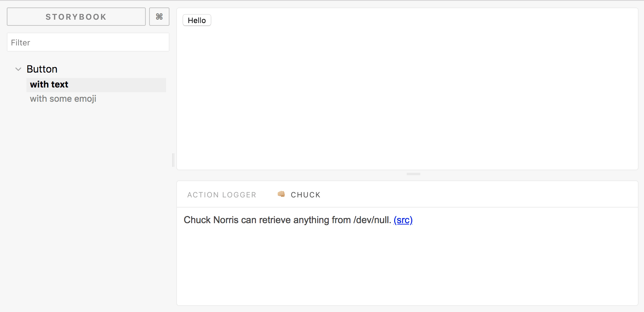644x312 pixels.
Task: Click the fist emoji on Chuck tab
Action: 281,194
